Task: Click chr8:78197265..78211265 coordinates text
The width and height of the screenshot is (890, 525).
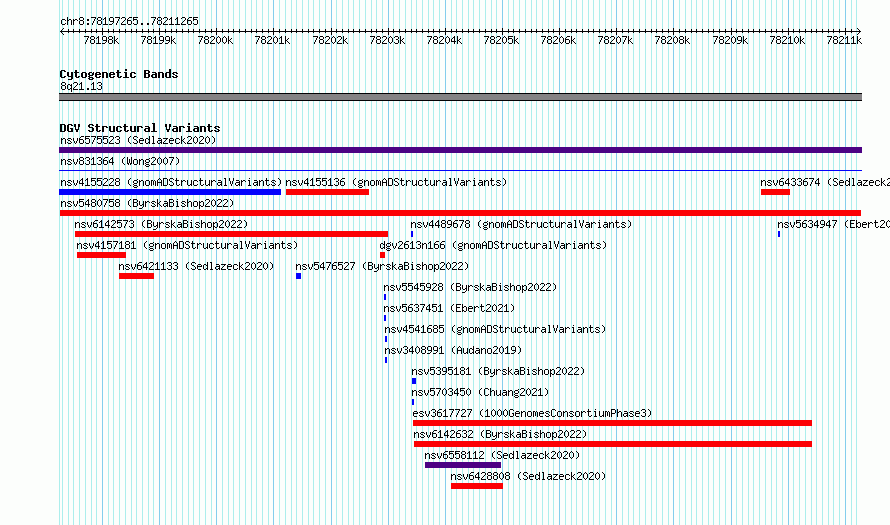Action: pyautogui.click(x=129, y=21)
